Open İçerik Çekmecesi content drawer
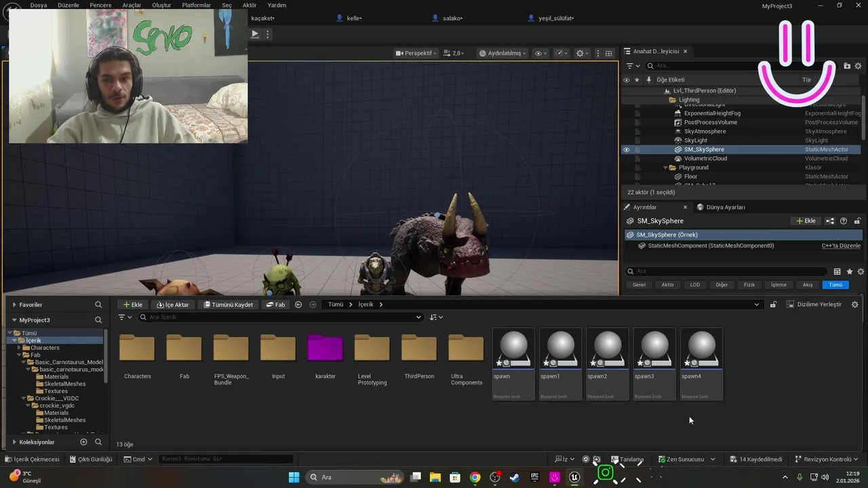 pos(32,460)
